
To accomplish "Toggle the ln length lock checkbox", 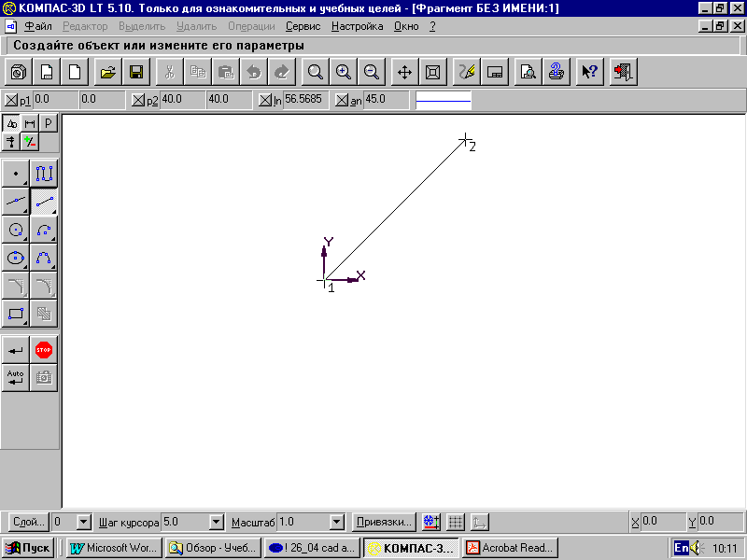I will coord(265,100).
